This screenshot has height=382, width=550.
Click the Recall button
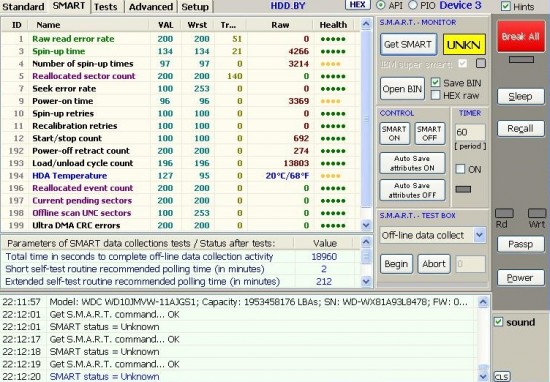[x=521, y=129]
